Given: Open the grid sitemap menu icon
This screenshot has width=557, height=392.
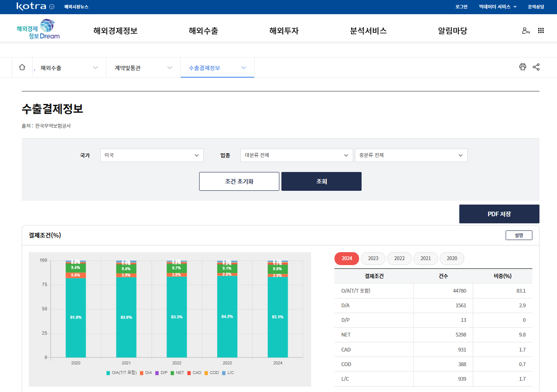Looking at the screenshot, I should 541,30.
